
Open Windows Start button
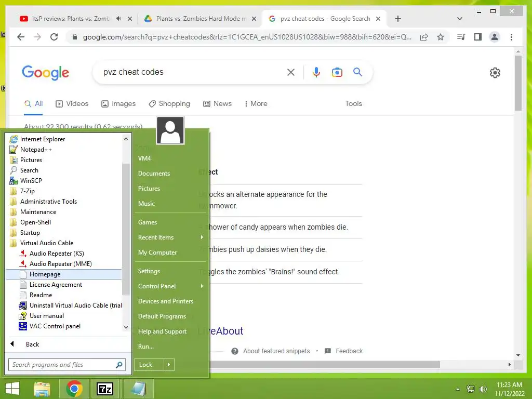point(12,389)
